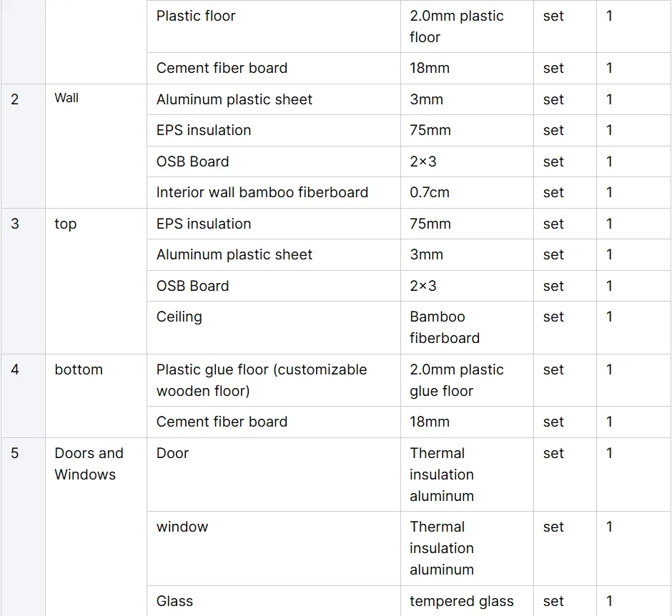Click row number '5' cell
Screen dimensions: 672x616
coord(15,453)
